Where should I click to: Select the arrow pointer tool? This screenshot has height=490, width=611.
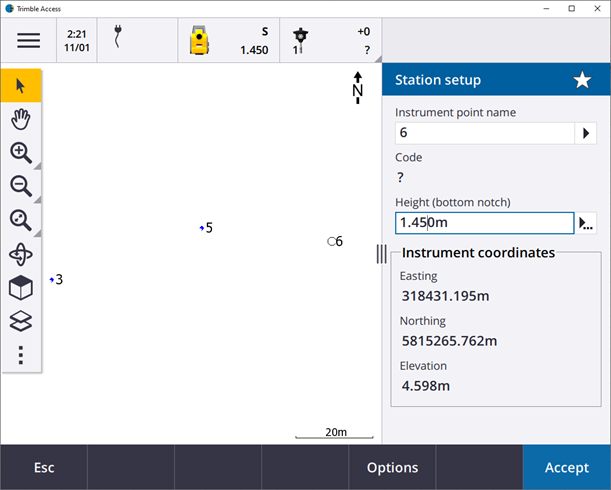[21, 85]
